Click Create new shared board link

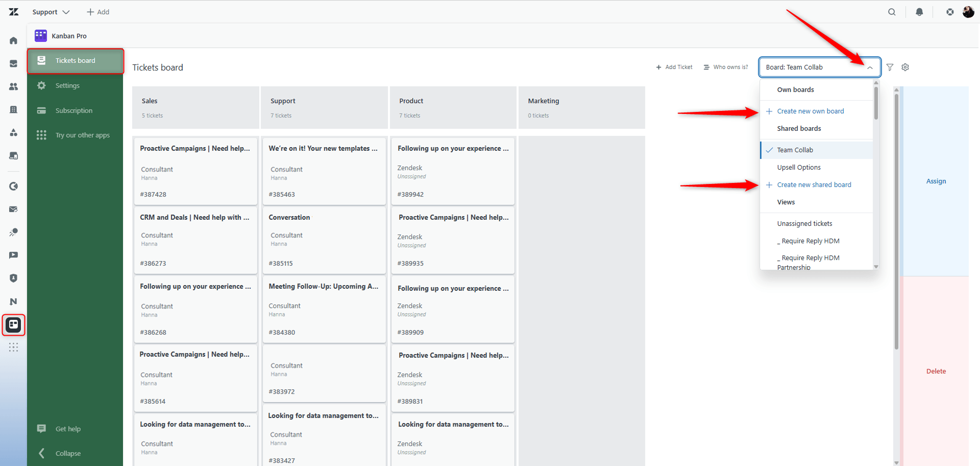pyautogui.click(x=814, y=184)
